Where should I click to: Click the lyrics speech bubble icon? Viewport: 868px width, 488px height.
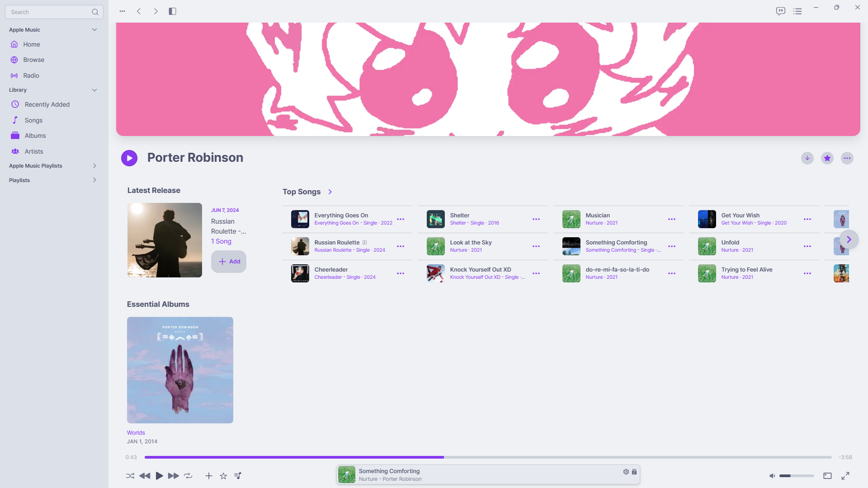click(780, 11)
